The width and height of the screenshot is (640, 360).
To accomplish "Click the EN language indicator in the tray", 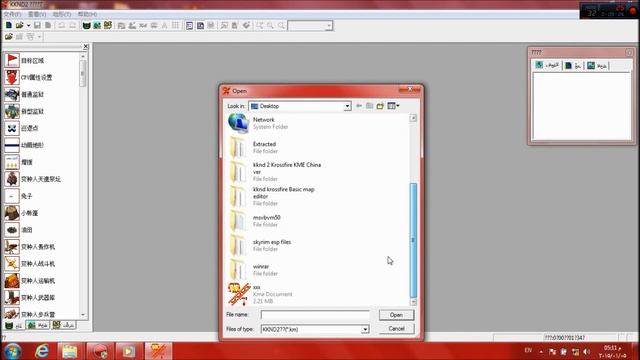I will (528, 350).
